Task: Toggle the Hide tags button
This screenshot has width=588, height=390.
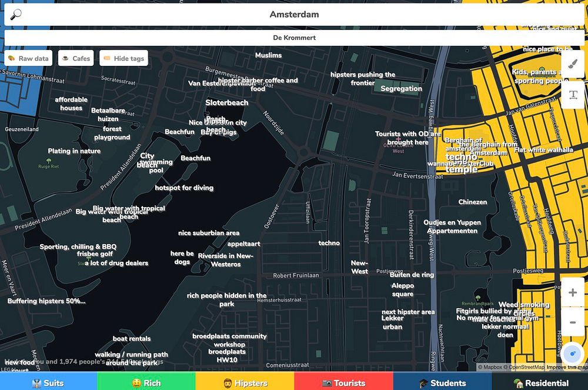Action: click(123, 58)
